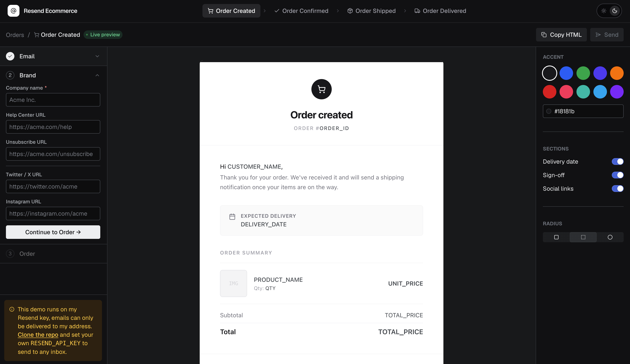Switch to light theme sun icon
The height and width of the screenshot is (364, 630).
(604, 11)
